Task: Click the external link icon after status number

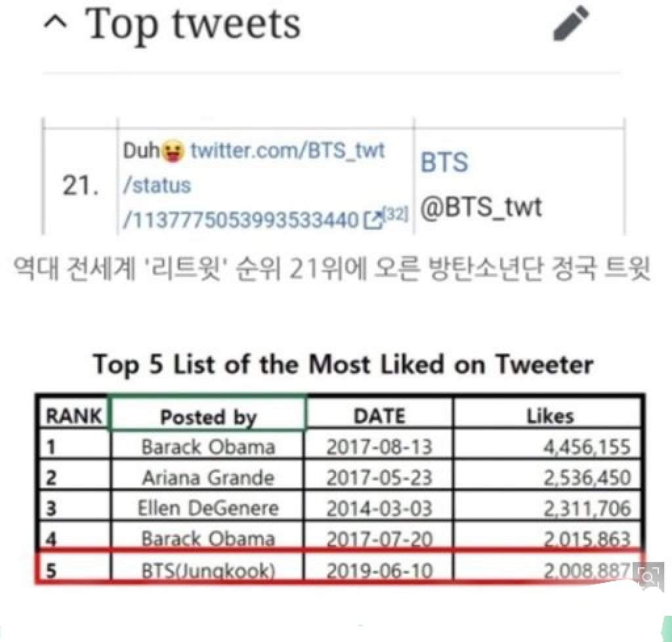Action: click(373, 220)
